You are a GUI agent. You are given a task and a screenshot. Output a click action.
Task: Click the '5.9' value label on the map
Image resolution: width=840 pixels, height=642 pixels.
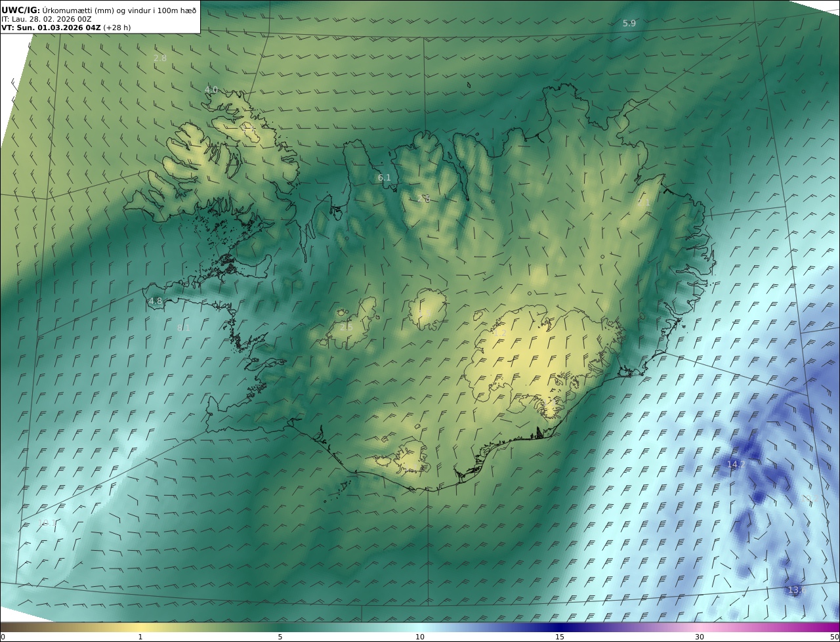[x=629, y=23]
